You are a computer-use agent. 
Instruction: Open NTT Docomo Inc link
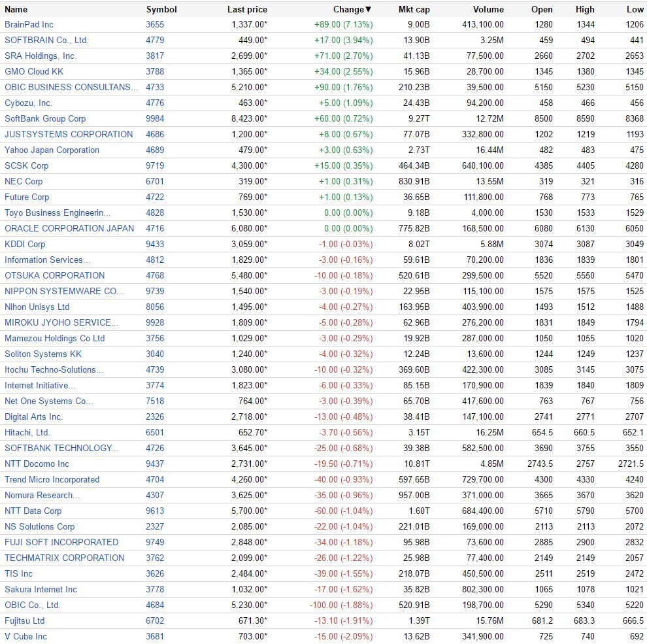[x=37, y=464]
